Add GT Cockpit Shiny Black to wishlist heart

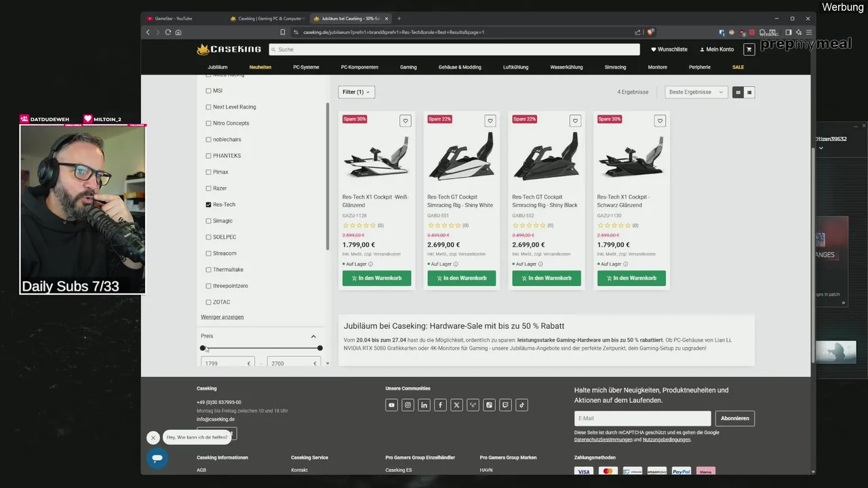[x=575, y=121]
